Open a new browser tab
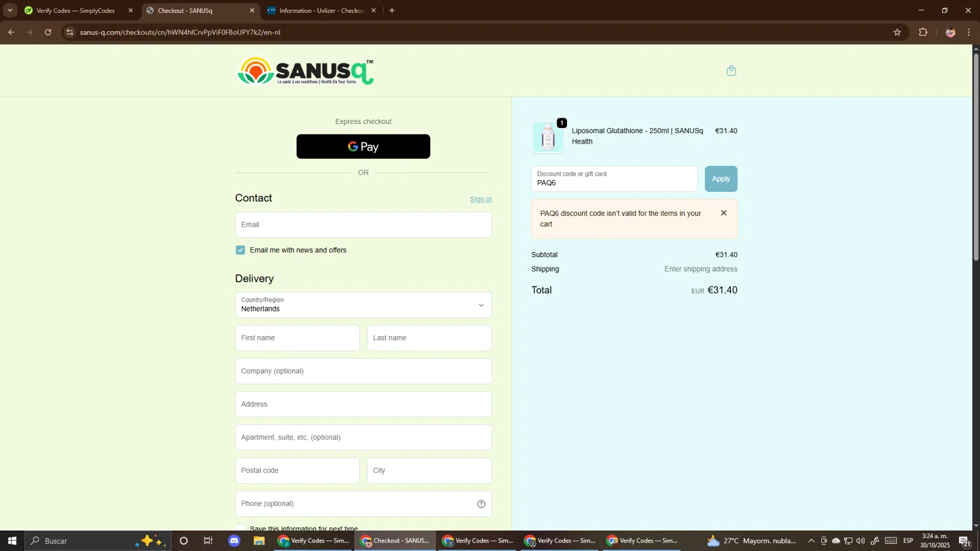 [x=392, y=10]
